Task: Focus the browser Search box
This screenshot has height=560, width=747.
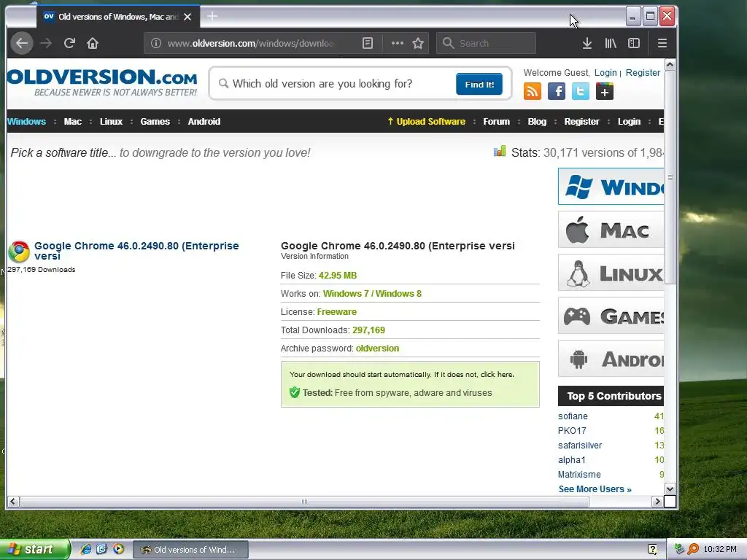Action: pyautogui.click(x=487, y=43)
